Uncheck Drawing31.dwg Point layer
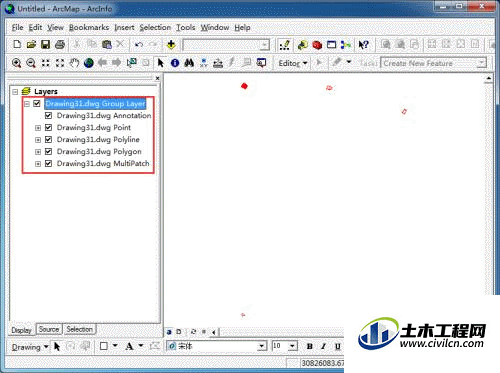The width and height of the screenshot is (500, 373). (x=48, y=128)
